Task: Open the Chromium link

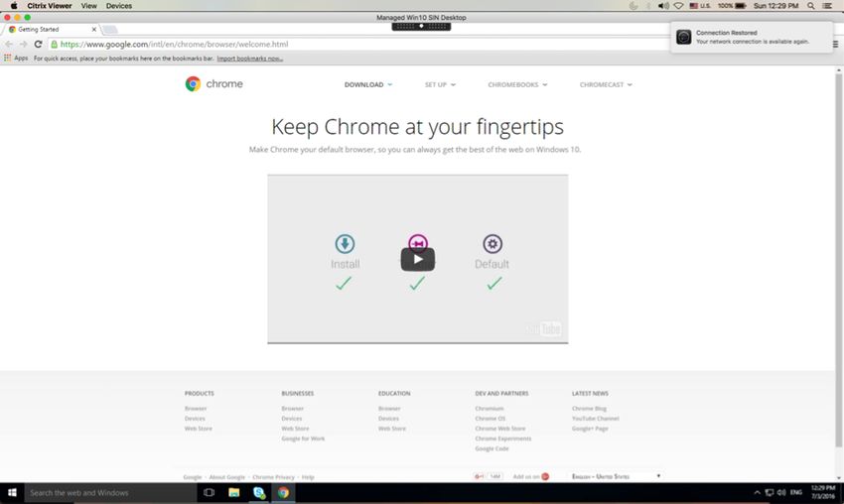Action: [x=490, y=408]
